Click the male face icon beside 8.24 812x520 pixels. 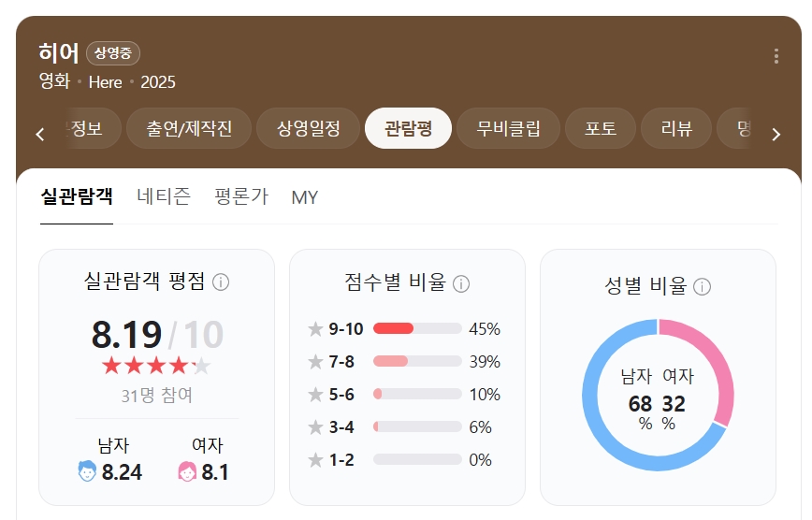click(x=87, y=470)
